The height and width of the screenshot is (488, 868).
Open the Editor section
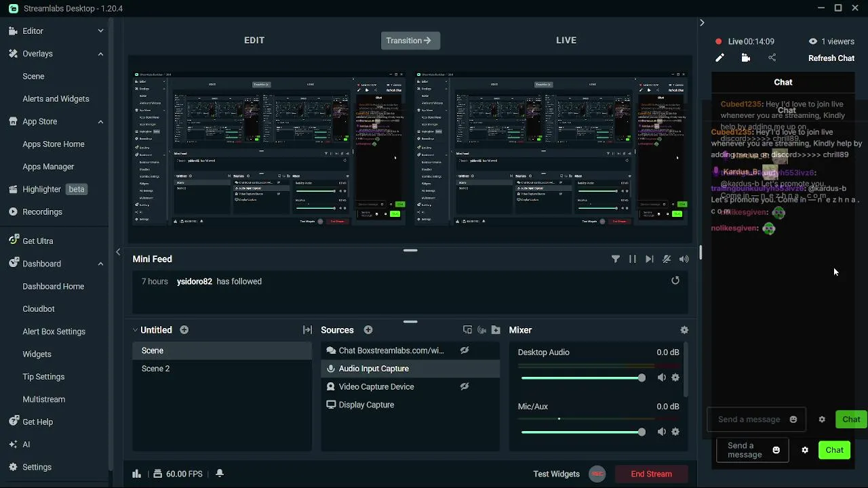coord(33,31)
